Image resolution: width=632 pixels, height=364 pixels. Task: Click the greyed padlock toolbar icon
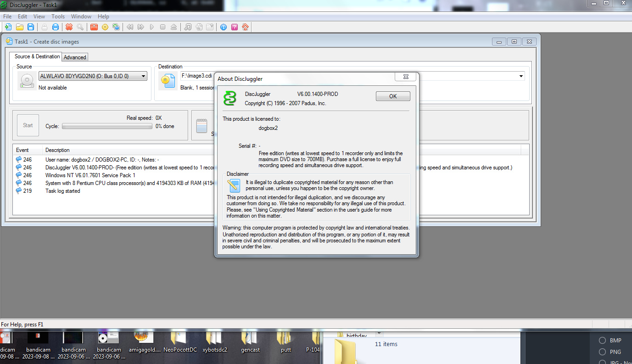pyautogui.click(x=45, y=27)
